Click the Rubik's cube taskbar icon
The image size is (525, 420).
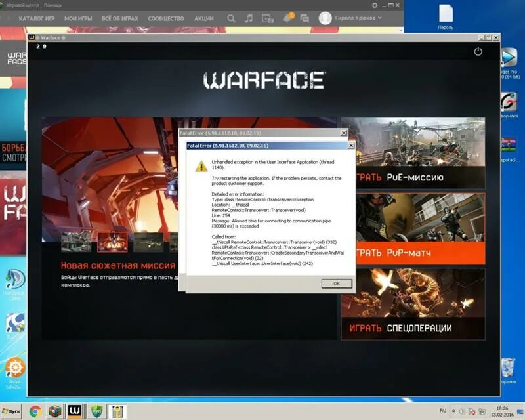tap(55, 411)
